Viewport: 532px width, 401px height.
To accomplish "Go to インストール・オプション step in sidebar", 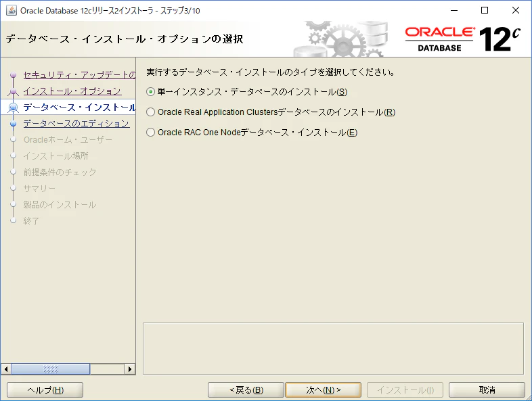I will (x=72, y=91).
